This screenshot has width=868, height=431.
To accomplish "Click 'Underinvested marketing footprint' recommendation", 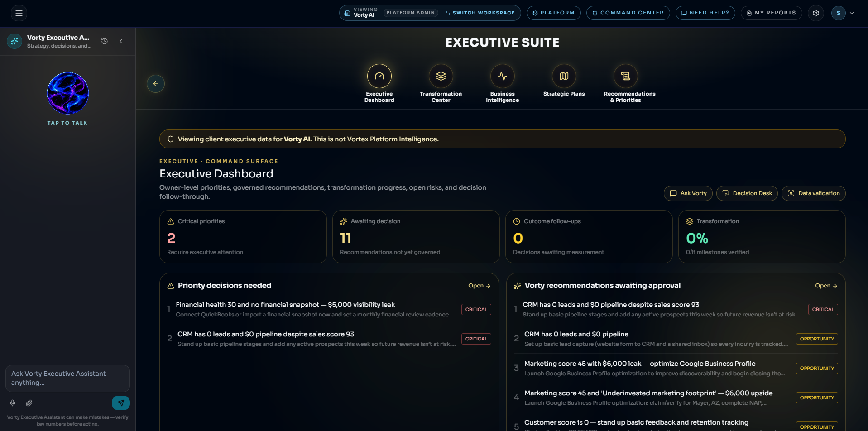I will coord(676,397).
